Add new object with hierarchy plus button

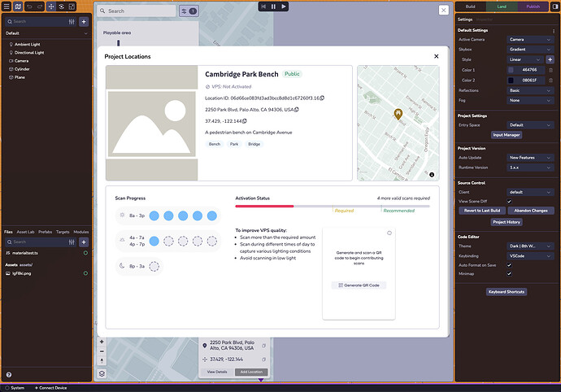(84, 21)
